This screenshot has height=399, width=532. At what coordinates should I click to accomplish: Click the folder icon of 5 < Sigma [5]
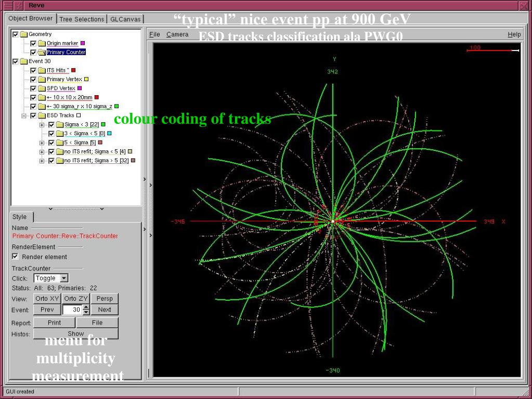(x=60, y=143)
